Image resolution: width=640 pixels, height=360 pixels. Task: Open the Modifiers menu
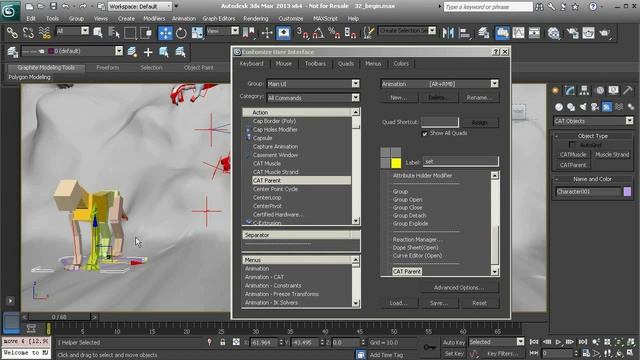pos(154,19)
